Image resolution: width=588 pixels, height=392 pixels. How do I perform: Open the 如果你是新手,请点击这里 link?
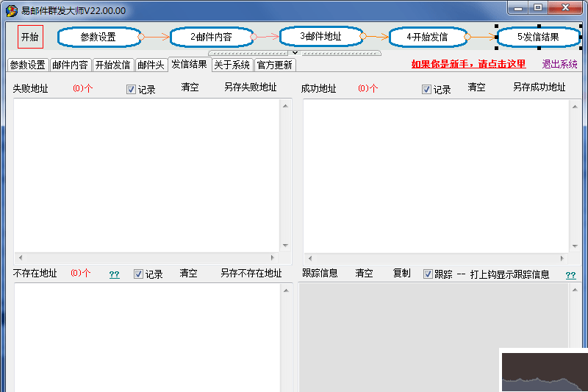(468, 65)
